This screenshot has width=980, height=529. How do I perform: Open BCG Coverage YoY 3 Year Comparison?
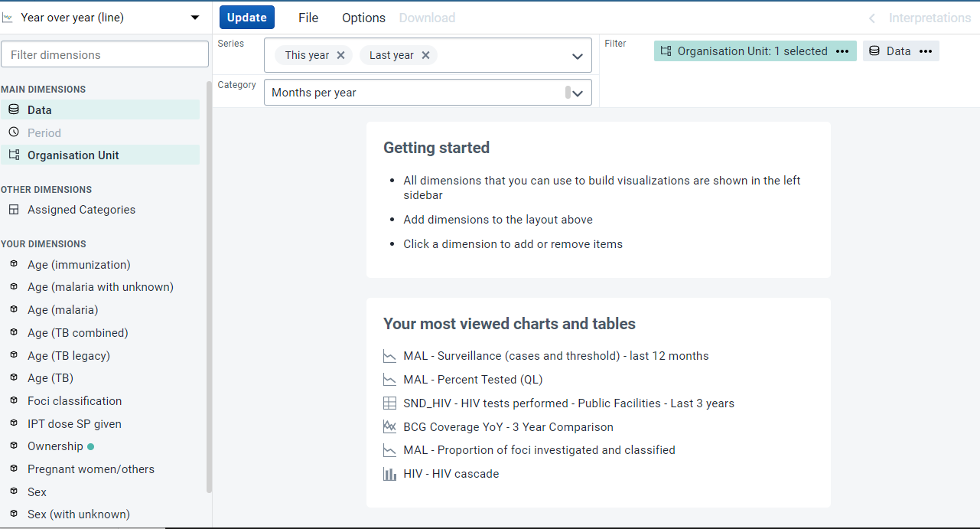click(x=508, y=426)
